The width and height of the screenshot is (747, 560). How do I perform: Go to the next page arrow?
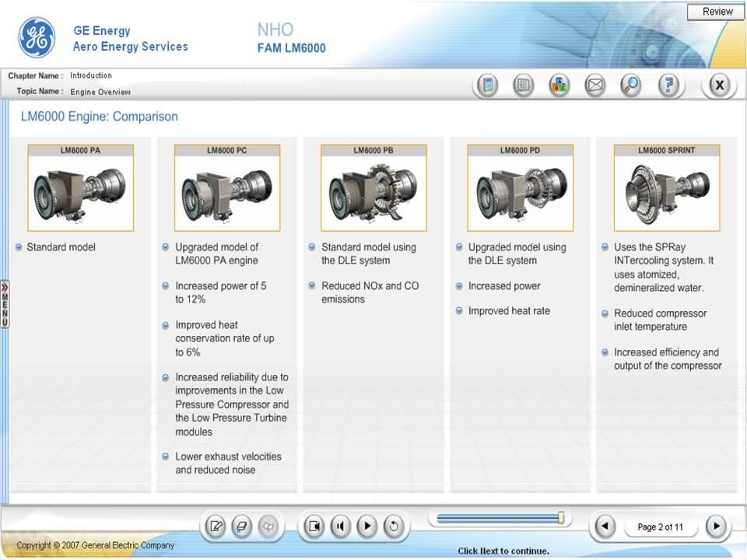(717, 527)
